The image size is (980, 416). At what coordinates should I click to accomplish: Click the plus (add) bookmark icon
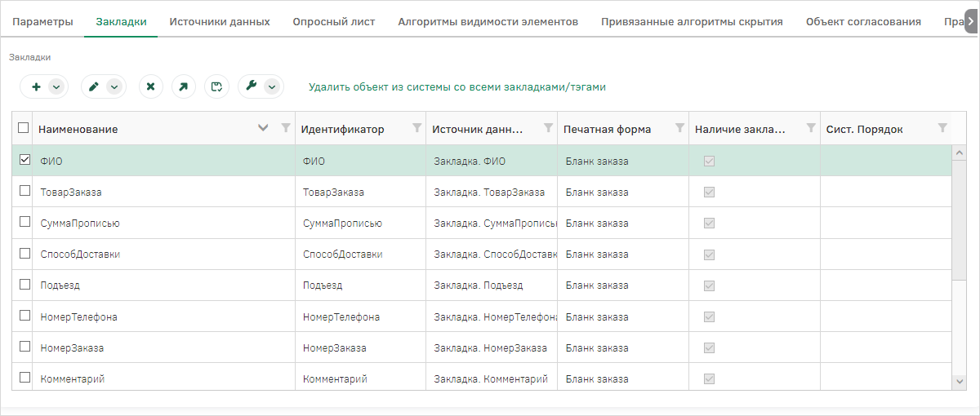[x=36, y=86]
